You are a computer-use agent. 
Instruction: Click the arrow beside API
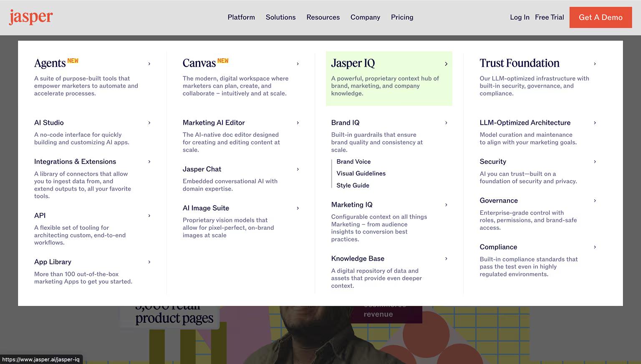(x=149, y=216)
